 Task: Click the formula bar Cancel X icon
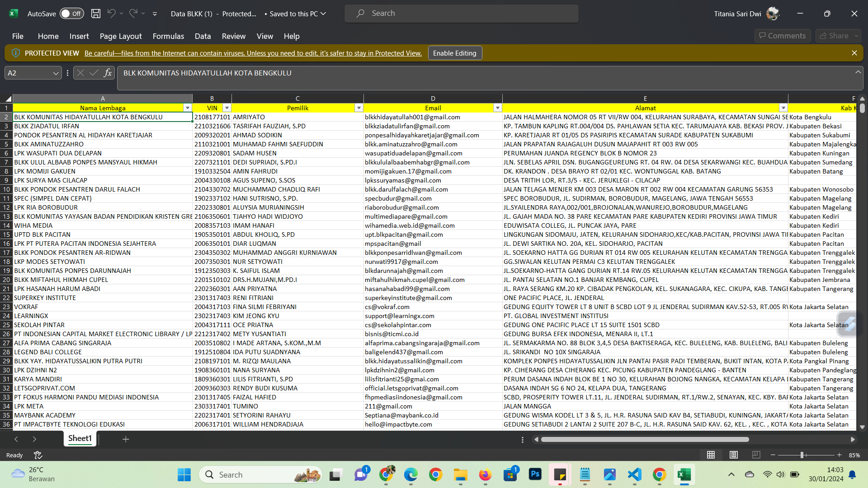point(80,73)
